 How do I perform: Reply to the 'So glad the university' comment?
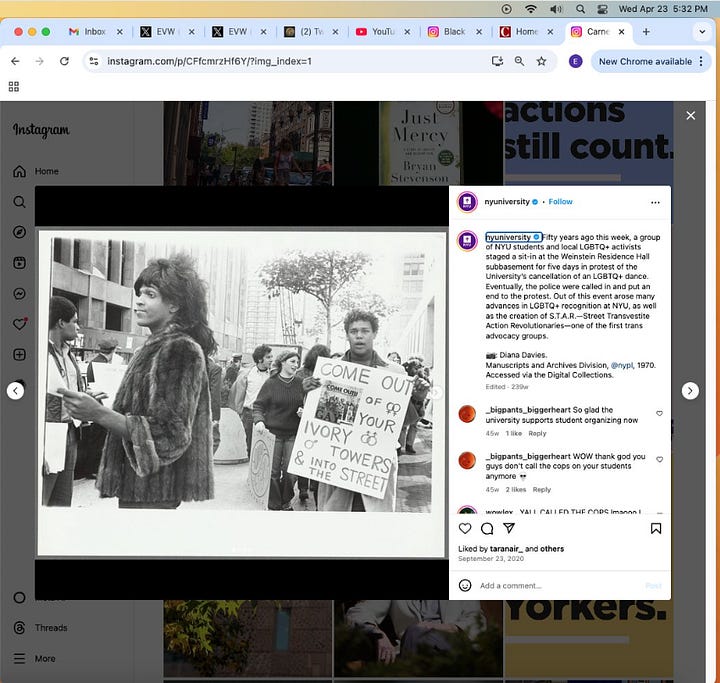[537, 433]
